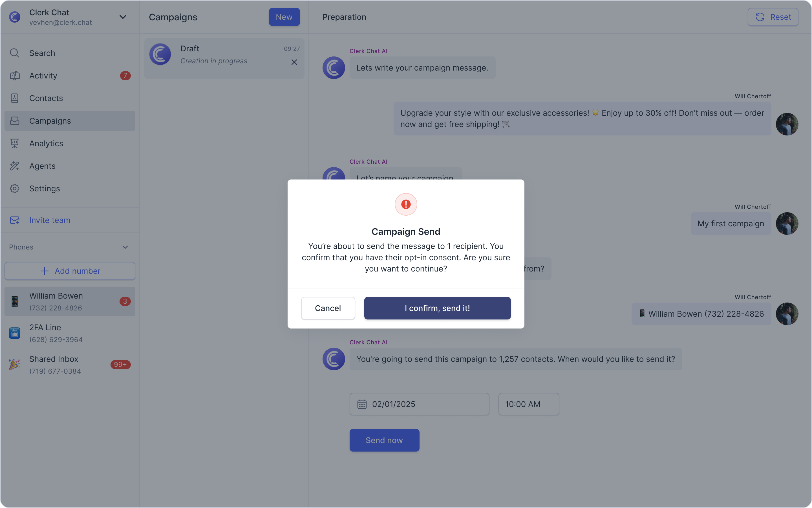Click the William Bowen (732) 228-4826 message bubble

pos(701,314)
